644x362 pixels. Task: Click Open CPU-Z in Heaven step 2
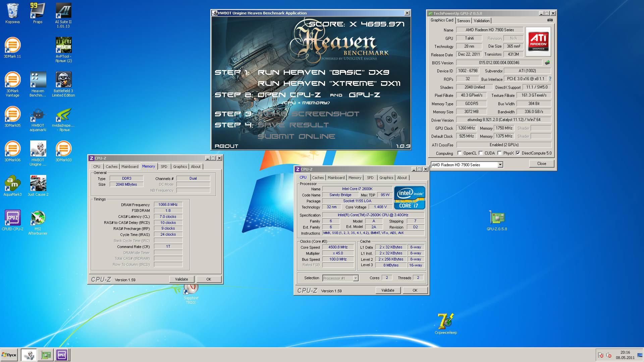pos(289,95)
